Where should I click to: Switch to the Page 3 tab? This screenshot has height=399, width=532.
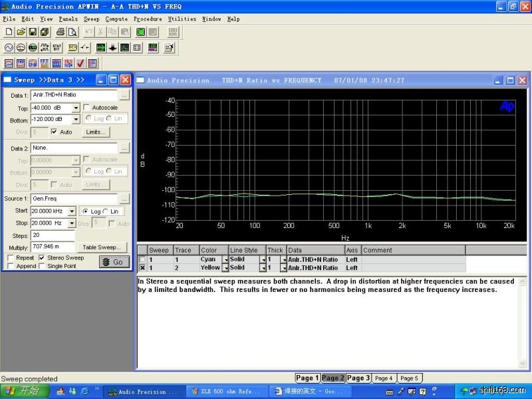pyautogui.click(x=358, y=378)
